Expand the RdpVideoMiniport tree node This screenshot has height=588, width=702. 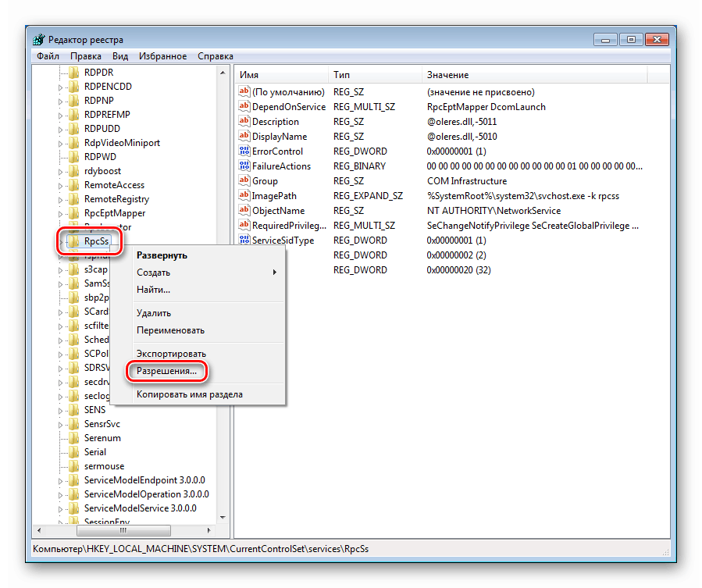[60, 144]
